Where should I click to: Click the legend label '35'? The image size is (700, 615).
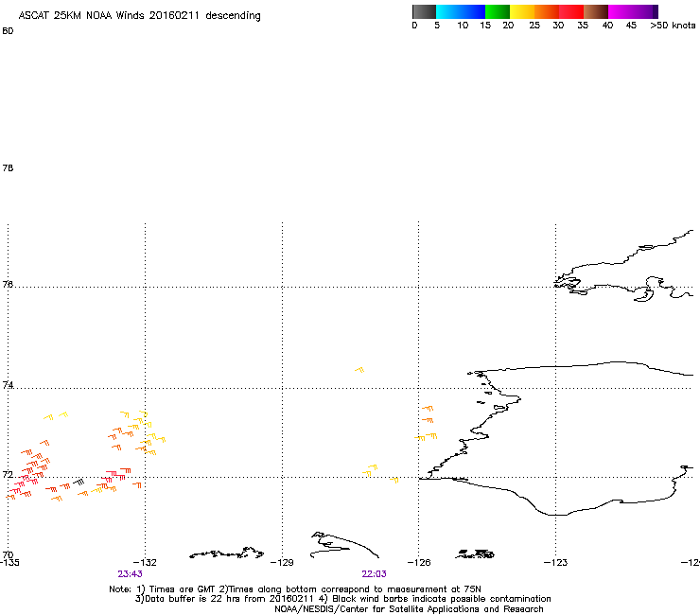583,26
